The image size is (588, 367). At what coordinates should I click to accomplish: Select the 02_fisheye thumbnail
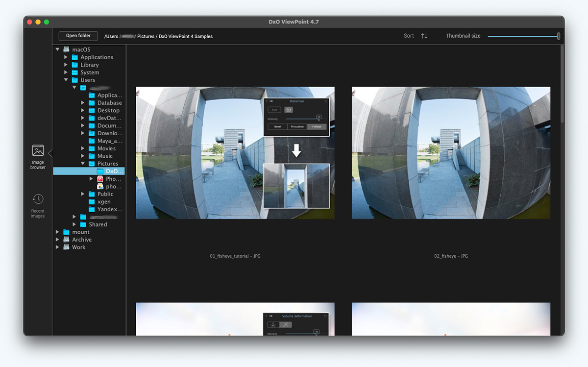pos(451,153)
